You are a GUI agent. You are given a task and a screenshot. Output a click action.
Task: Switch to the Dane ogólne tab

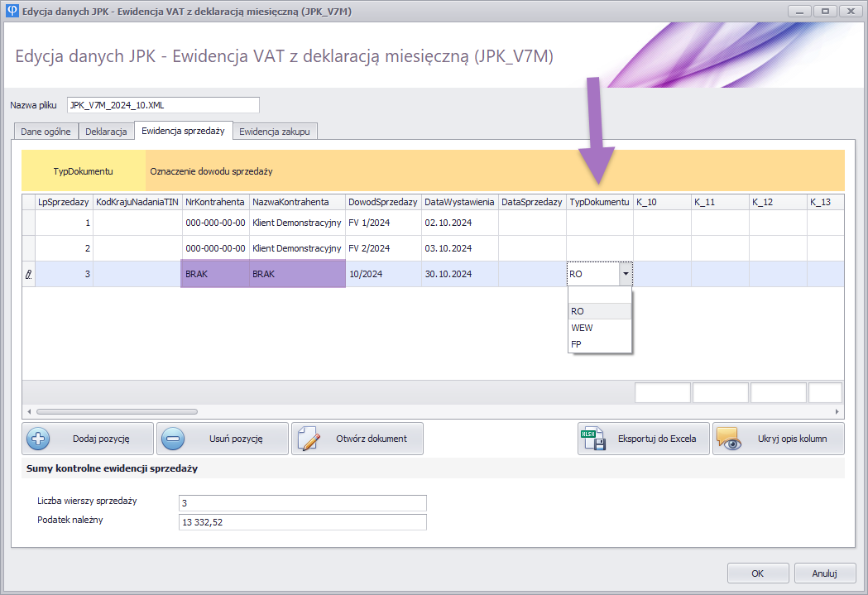[46, 132]
